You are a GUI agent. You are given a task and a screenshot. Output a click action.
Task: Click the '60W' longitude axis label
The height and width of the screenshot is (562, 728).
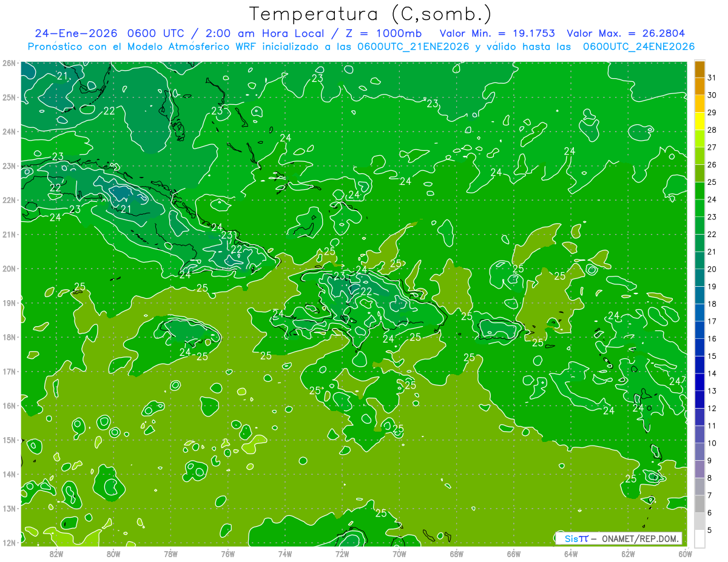point(685,554)
